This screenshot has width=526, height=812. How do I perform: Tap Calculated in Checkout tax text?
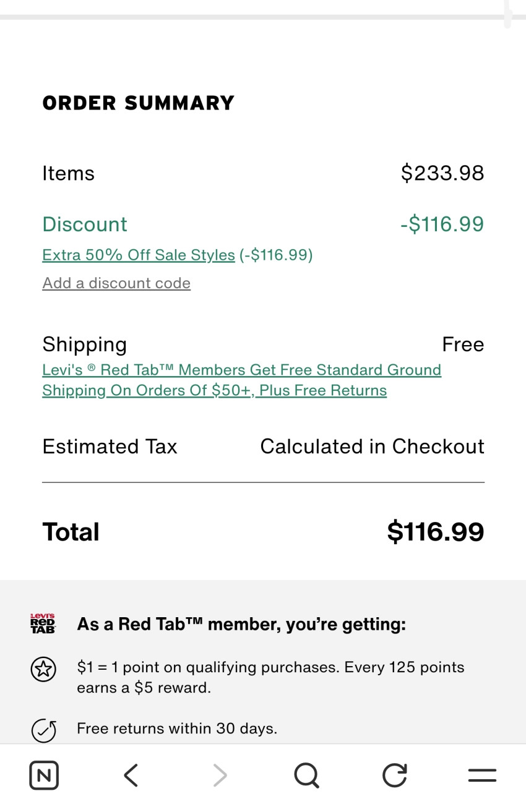372,447
